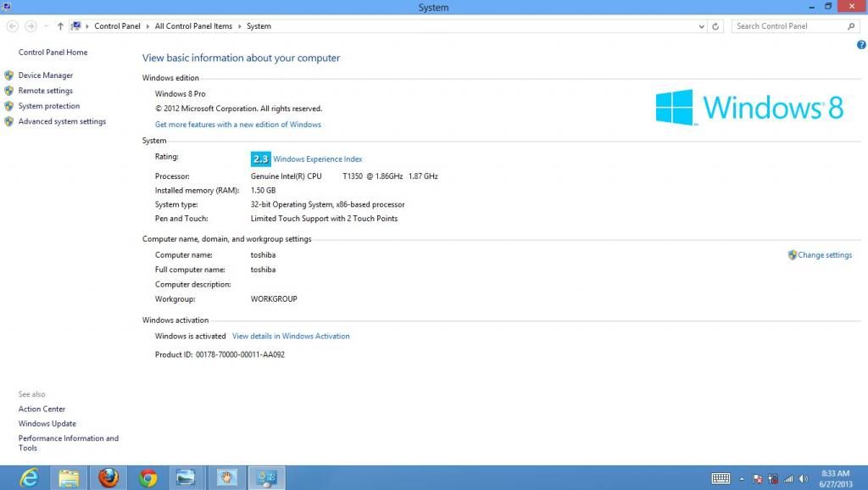Click the search magnifier icon

(851, 26)
